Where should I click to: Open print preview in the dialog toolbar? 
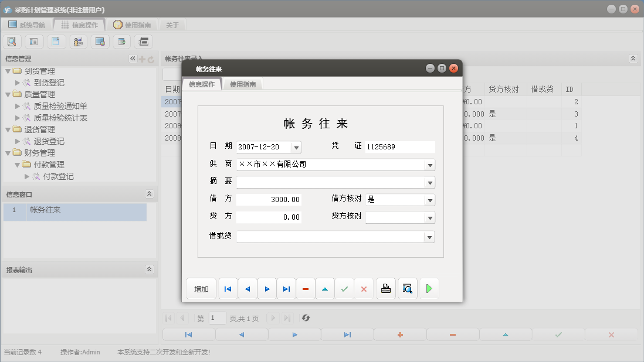[x=408, y=289]
